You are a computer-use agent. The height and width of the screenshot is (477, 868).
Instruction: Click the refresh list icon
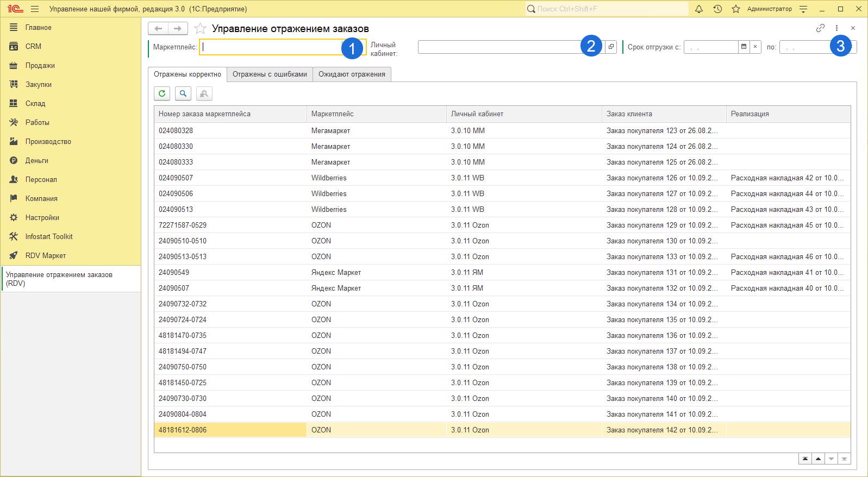[x=162, y=93]
